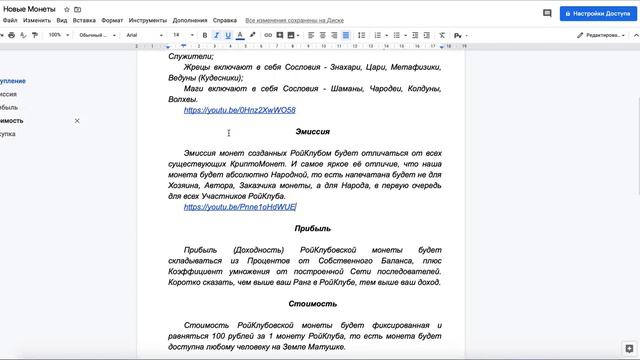Click the insert image icon
Viewport: 640px width, 360px height.
tap(291, 36)
